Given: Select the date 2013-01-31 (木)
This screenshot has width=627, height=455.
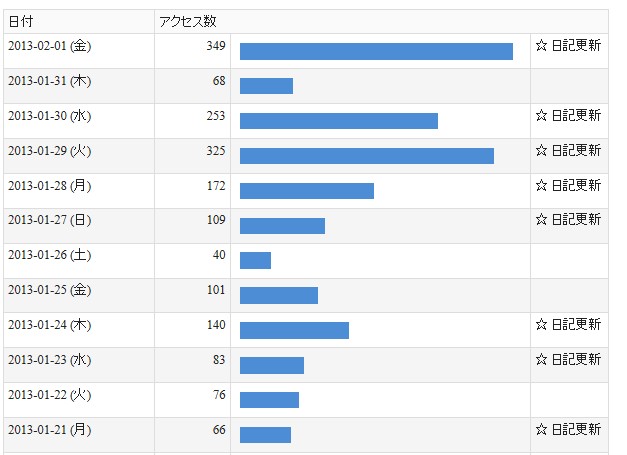Looking at the screenshot, I should [x=50, y=81].
